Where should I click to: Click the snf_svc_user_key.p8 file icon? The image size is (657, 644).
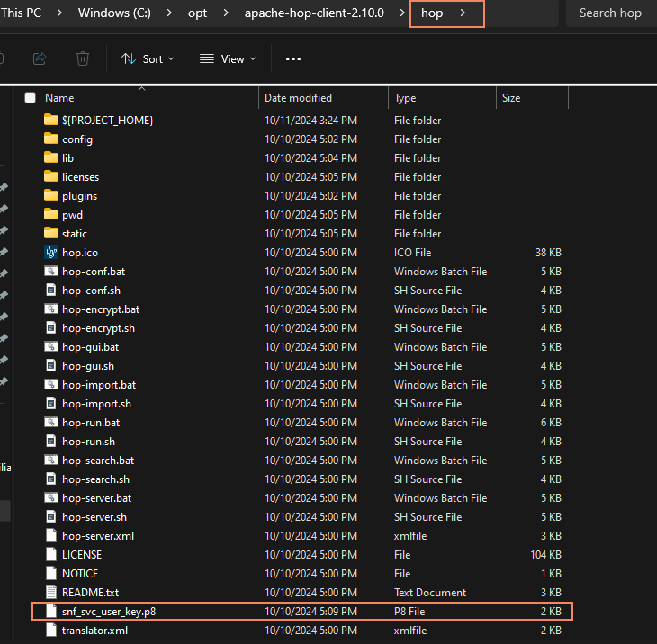tap(51, 612)
